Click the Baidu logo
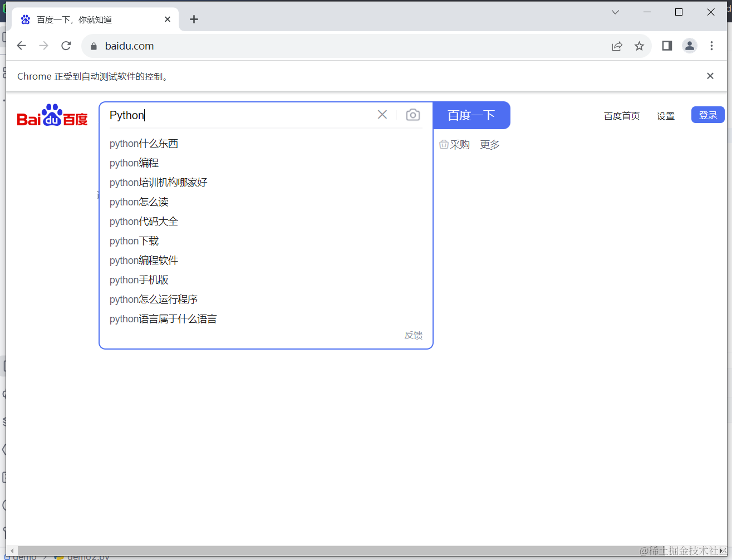This screenshot has height=560, width=732. (x=52, y=115)
